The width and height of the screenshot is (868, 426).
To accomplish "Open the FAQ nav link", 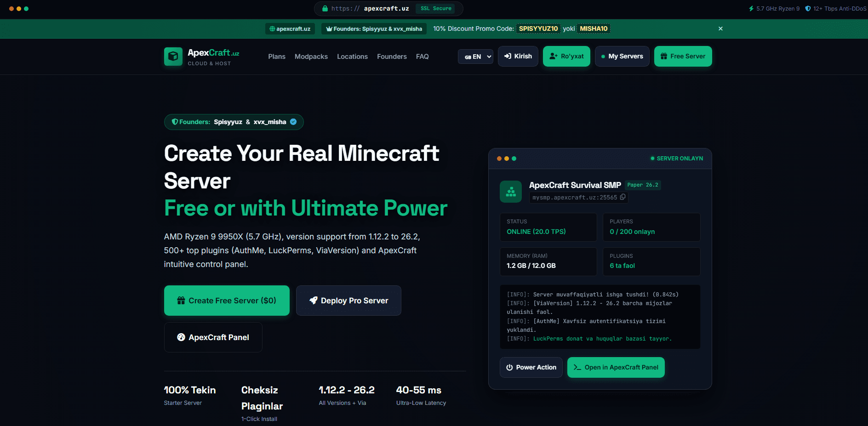I will [422, 57].
